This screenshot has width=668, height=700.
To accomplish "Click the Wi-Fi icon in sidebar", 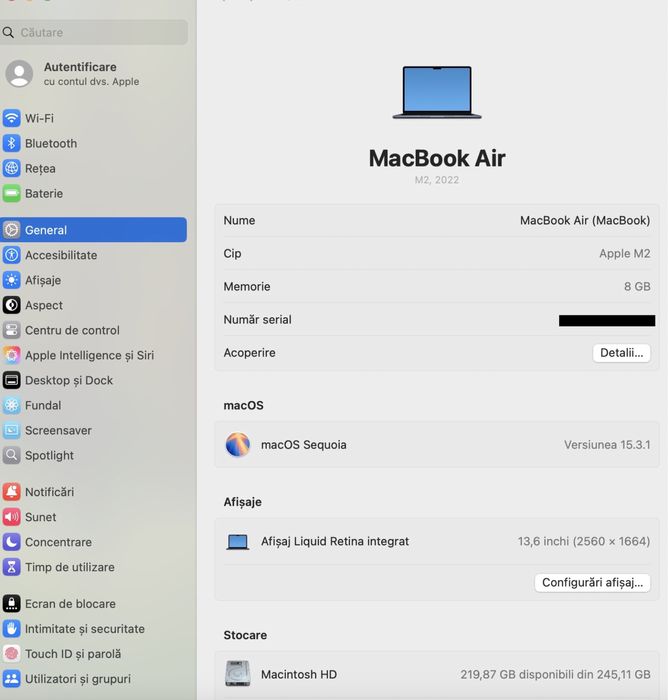I will click(11, 118).
